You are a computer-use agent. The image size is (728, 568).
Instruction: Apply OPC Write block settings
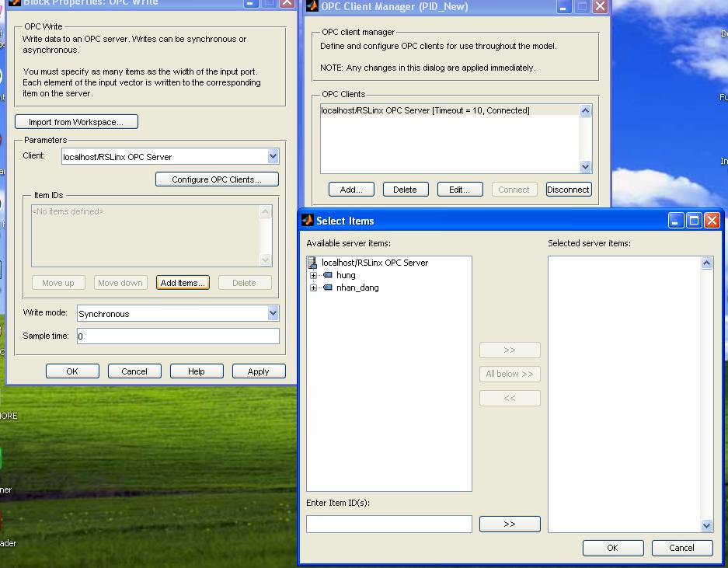pos(259,371)
